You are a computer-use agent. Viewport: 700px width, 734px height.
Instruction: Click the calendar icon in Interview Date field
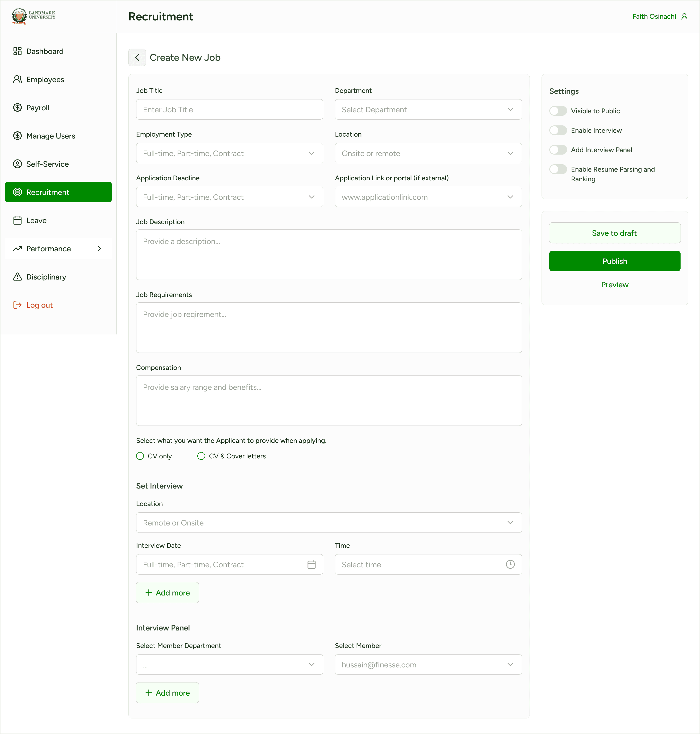pos(311,564)
